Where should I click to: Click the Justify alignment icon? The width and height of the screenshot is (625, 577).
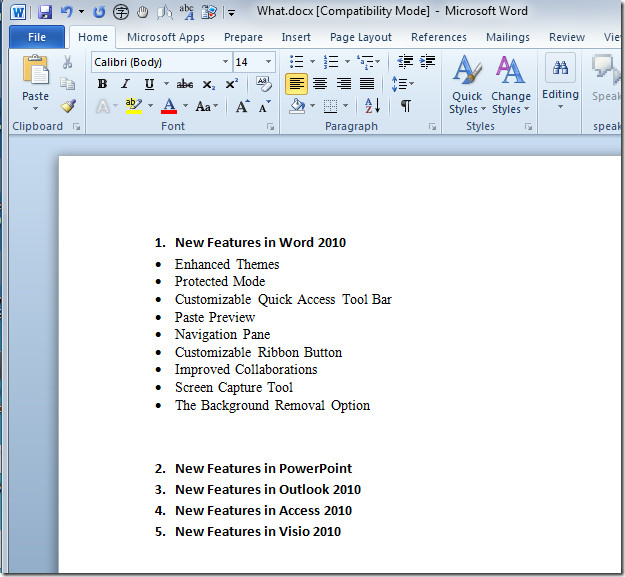pos(367,84)
